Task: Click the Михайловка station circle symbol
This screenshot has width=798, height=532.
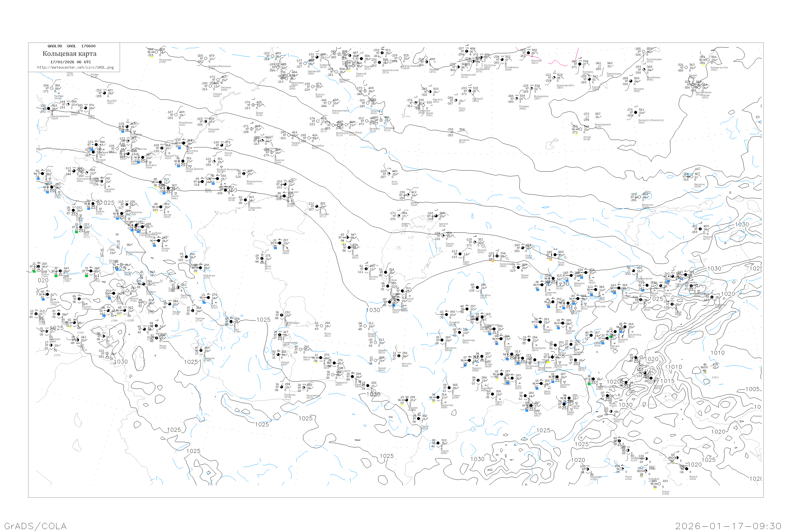Action: coord(176,115)
